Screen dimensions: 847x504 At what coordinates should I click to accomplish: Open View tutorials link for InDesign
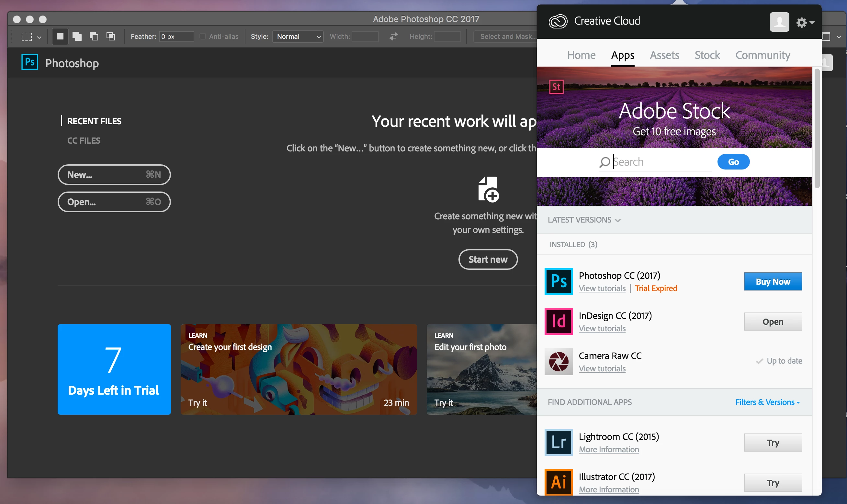click(602, 328)
